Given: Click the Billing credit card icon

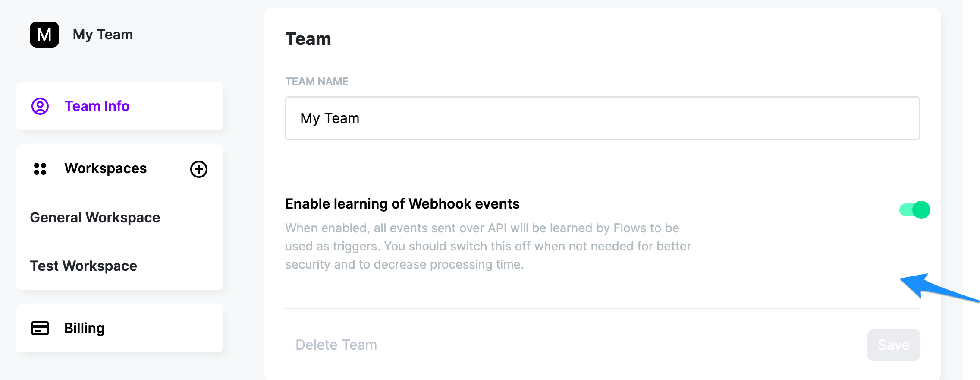Looking at the screenshot, I should [x=40, y=328].
